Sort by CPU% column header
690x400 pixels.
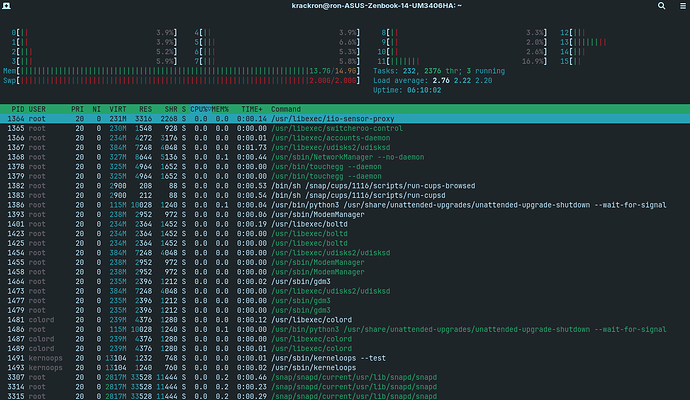201,109
